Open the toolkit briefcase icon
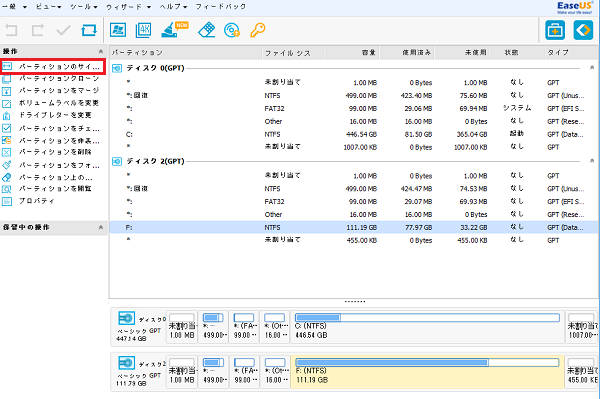 click(555, 30)
